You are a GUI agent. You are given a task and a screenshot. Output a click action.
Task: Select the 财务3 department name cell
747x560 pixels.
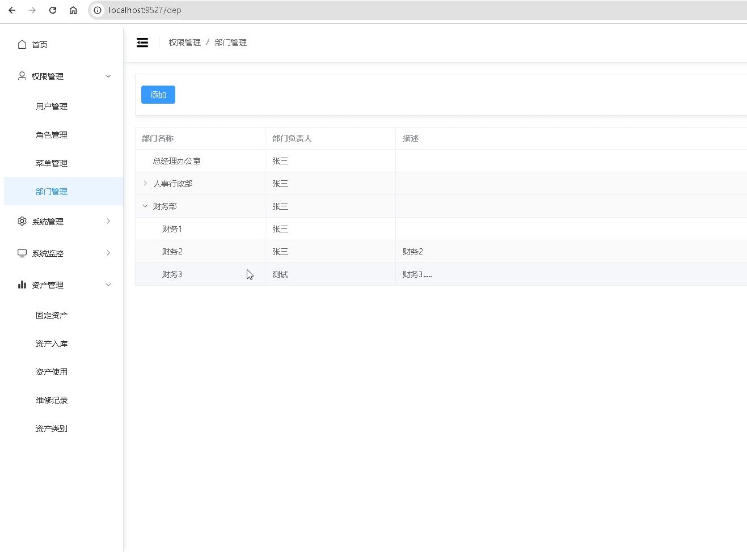point(200,274)
